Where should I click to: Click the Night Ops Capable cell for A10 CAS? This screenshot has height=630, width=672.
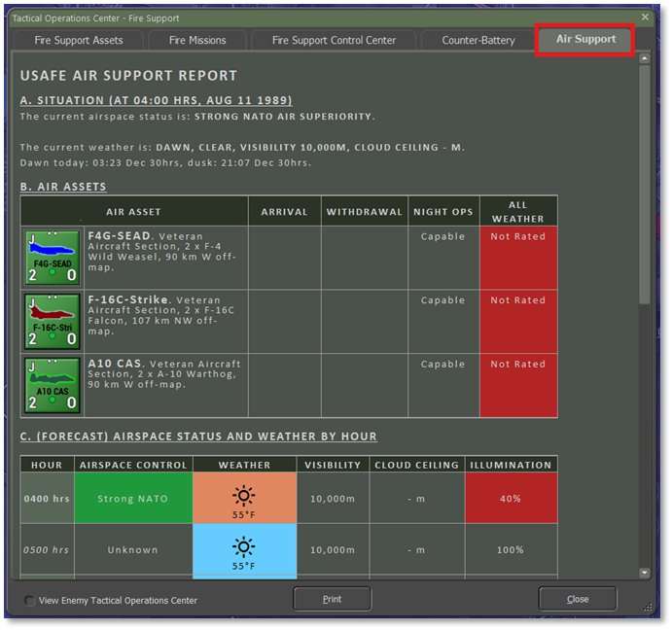click(x=442, y=385)
